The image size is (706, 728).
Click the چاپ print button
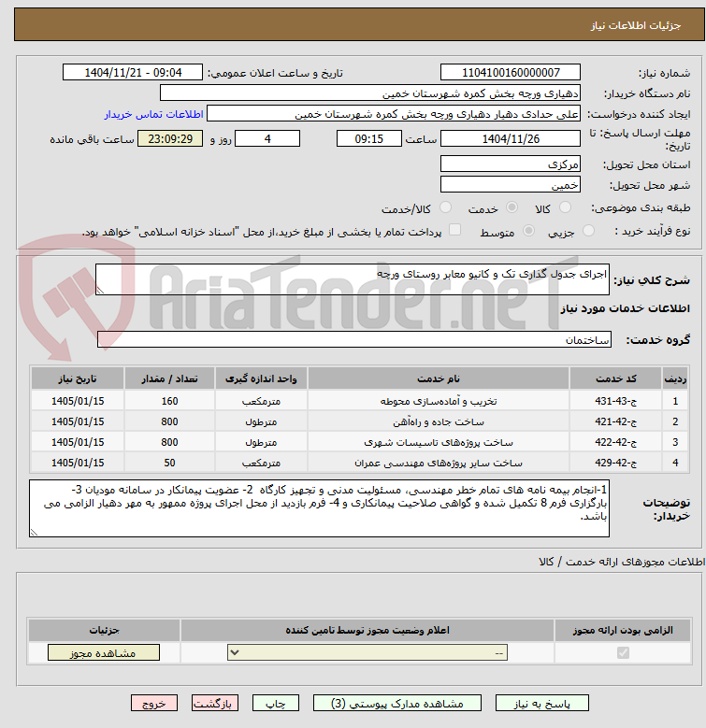pos(276,703)
